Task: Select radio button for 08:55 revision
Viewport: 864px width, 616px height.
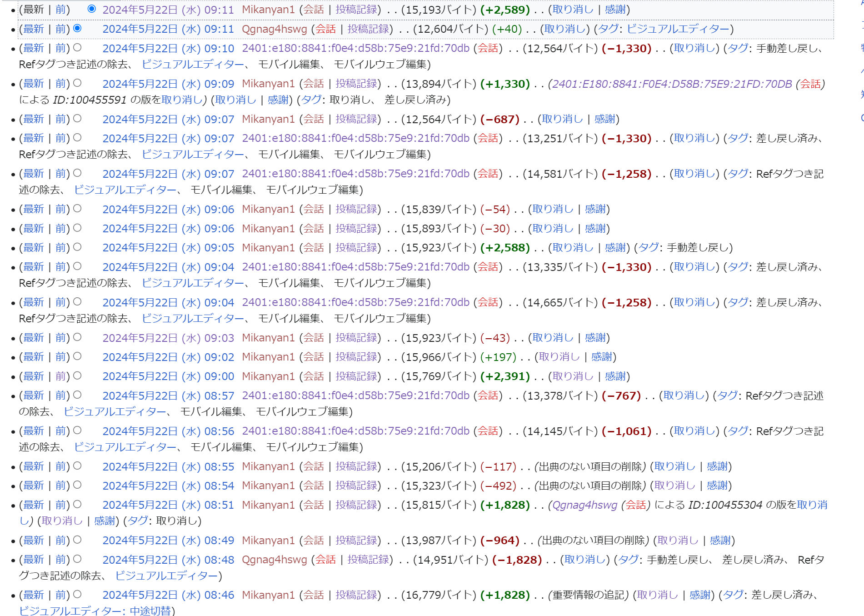Action: [x=77, y=466]
